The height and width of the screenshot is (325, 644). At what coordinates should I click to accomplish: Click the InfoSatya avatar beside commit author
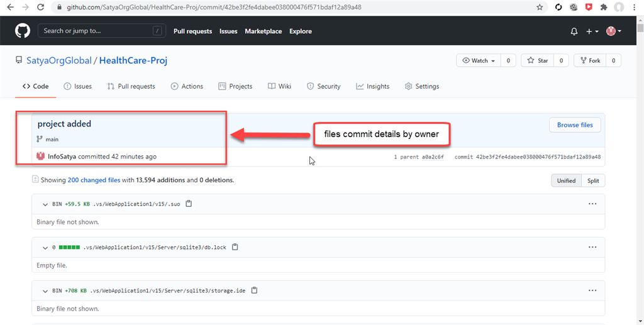tap(40, 156)
